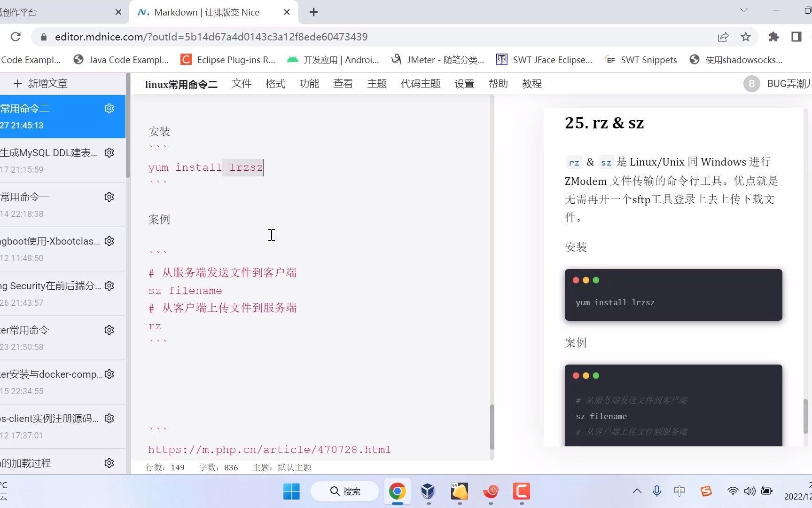
Task: Click the yum install lrzsz line in editor
Action: 205,167
